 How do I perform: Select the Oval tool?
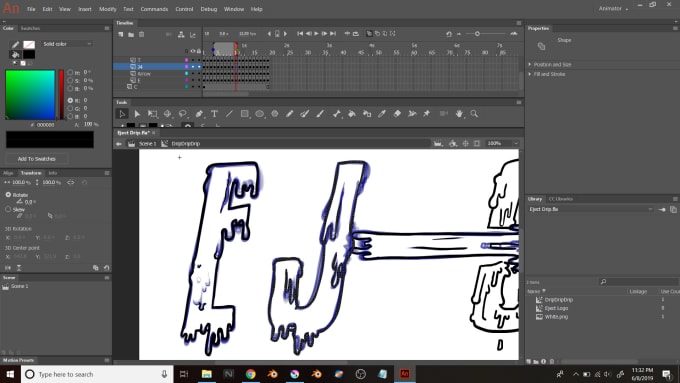[x=259, y=114]
